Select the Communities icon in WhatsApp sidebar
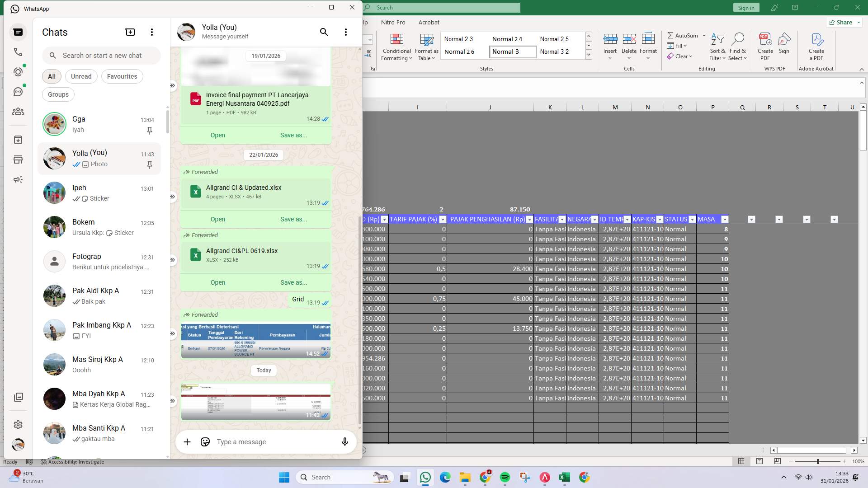 point(18,112)
